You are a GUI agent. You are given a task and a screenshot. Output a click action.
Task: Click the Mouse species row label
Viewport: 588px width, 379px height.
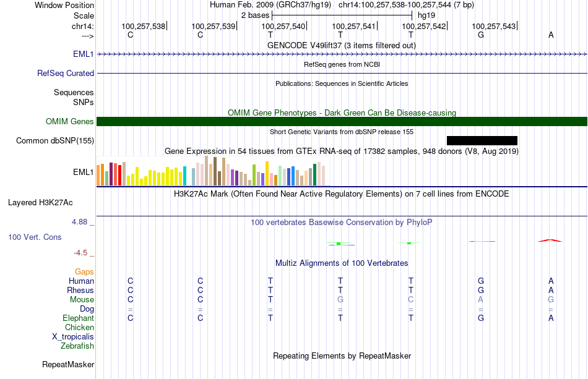pos(82,300)
